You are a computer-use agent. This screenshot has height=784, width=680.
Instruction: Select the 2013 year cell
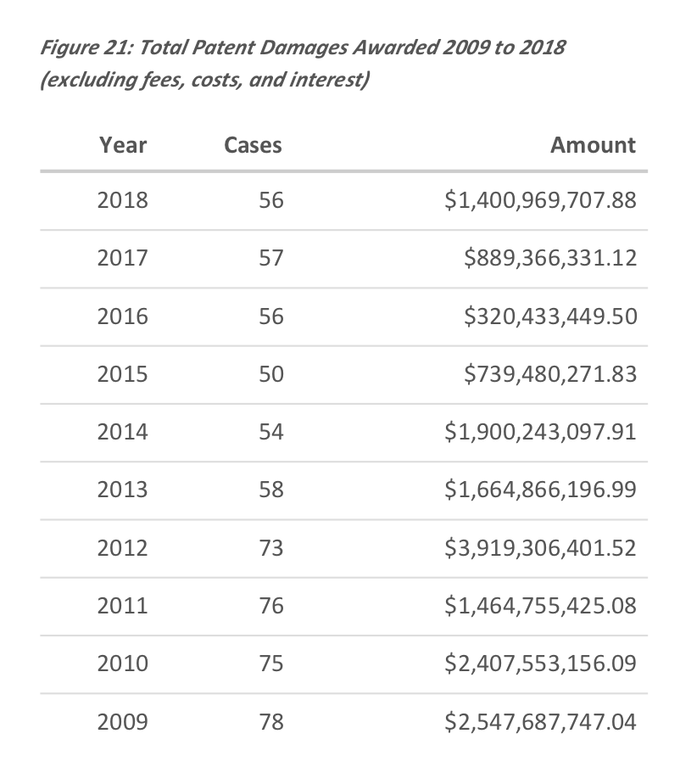pos(123,490)
